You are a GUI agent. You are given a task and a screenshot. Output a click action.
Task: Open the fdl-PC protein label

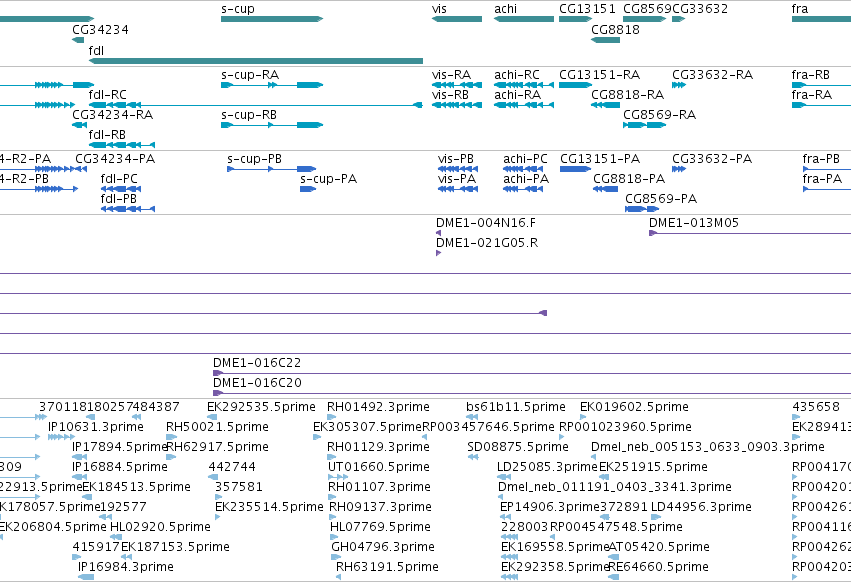coord(119,179)
